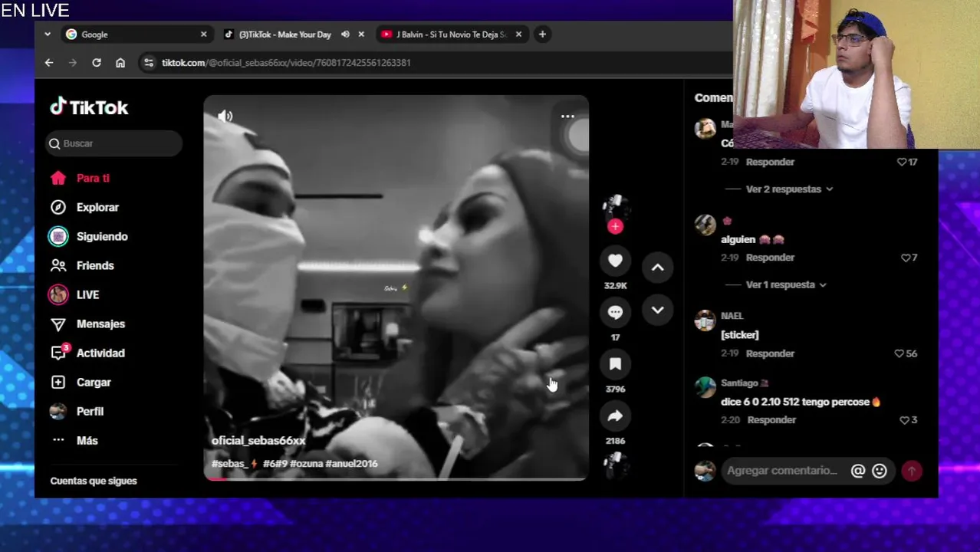This screenshot has height=552, width=980.
Task: Open the video more options menu
Action: click(x=567, y=117)
